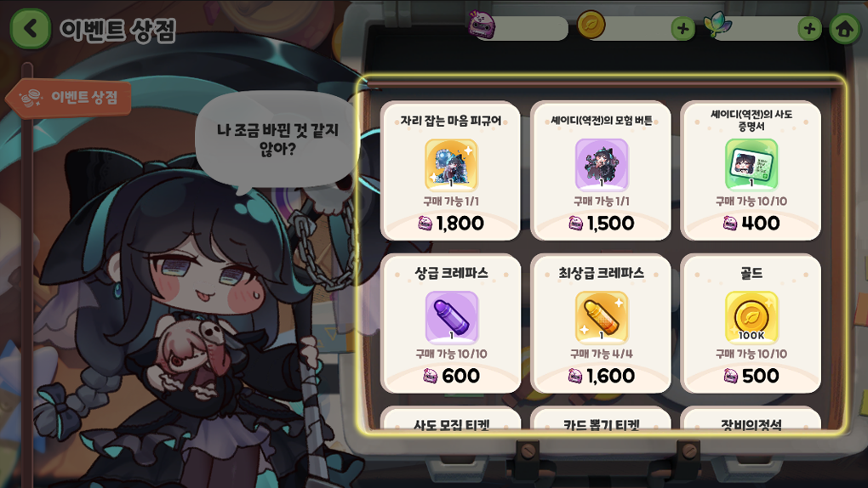Return home via the house icon
The image size is (868, 488).
click(844, 28)
